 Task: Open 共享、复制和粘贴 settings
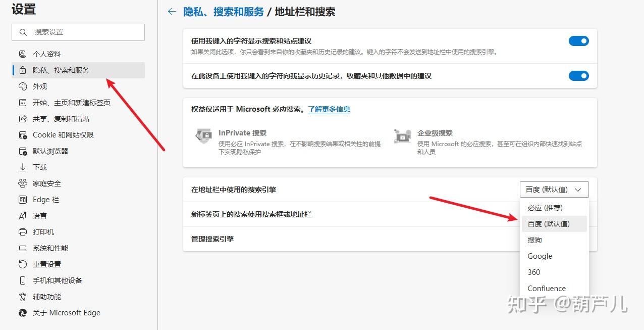click(78, 119)
